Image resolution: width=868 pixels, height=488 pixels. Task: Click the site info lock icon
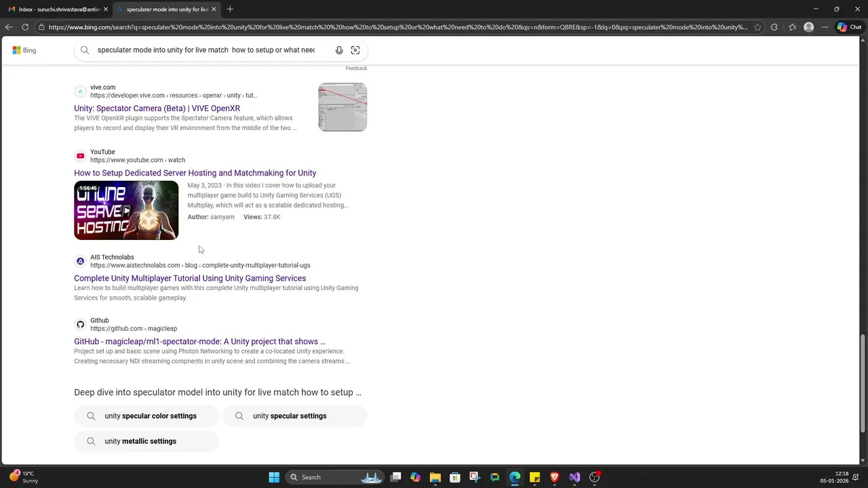(41, 27)
